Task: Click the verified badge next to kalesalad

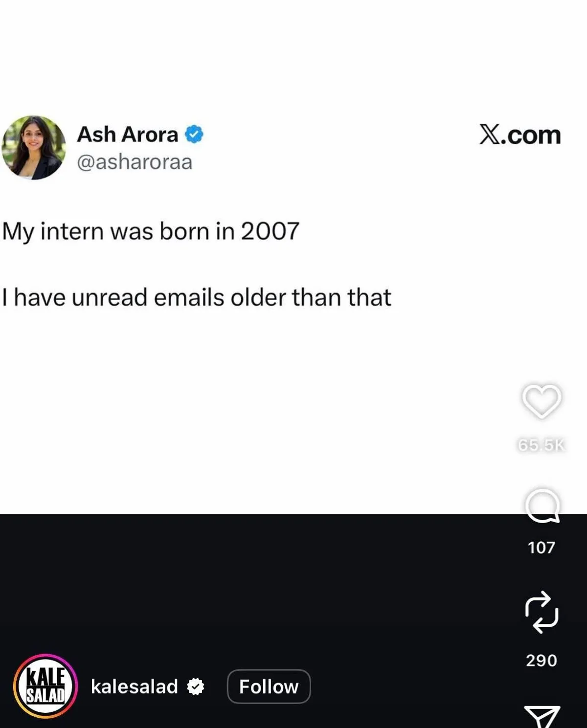Action: click(195, 687)
